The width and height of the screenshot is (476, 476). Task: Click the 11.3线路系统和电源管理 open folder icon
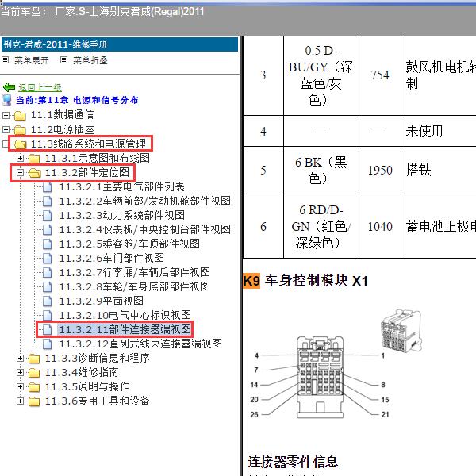[20, 144]
